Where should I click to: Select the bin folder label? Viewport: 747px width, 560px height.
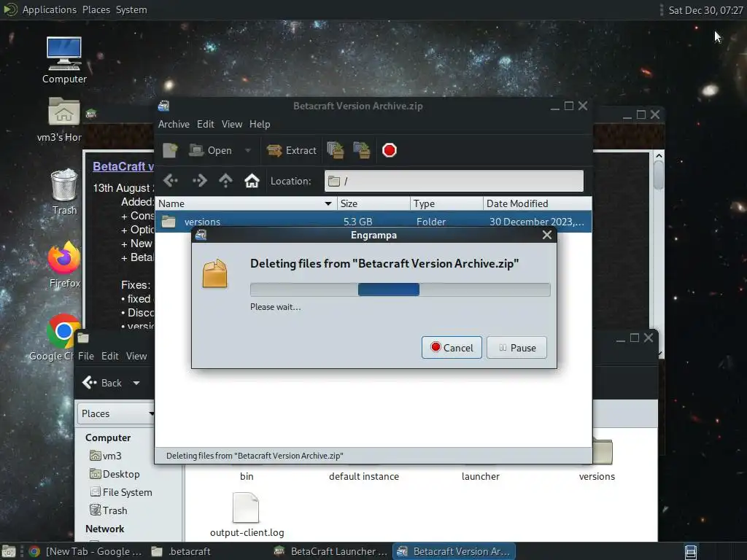coord(247,476)
